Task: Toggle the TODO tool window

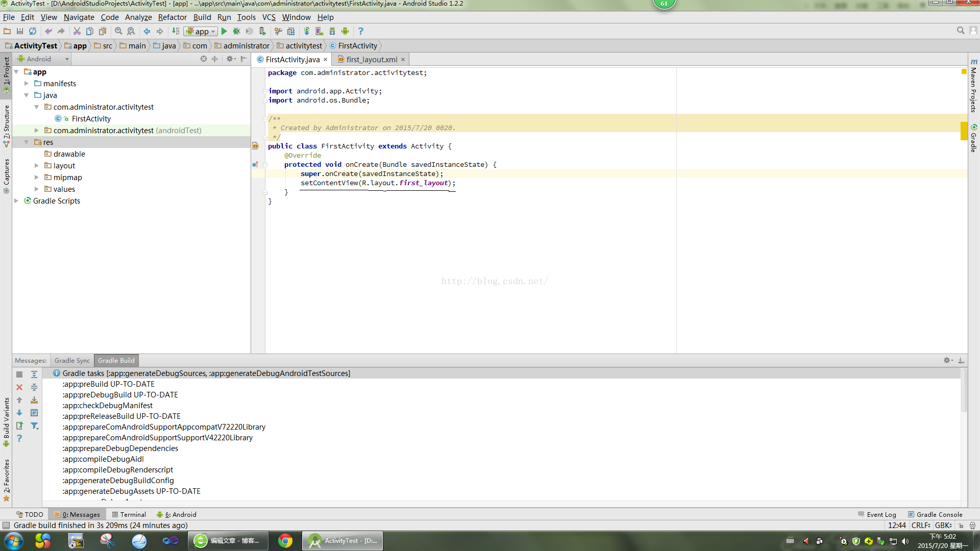Action: (30, 514)
